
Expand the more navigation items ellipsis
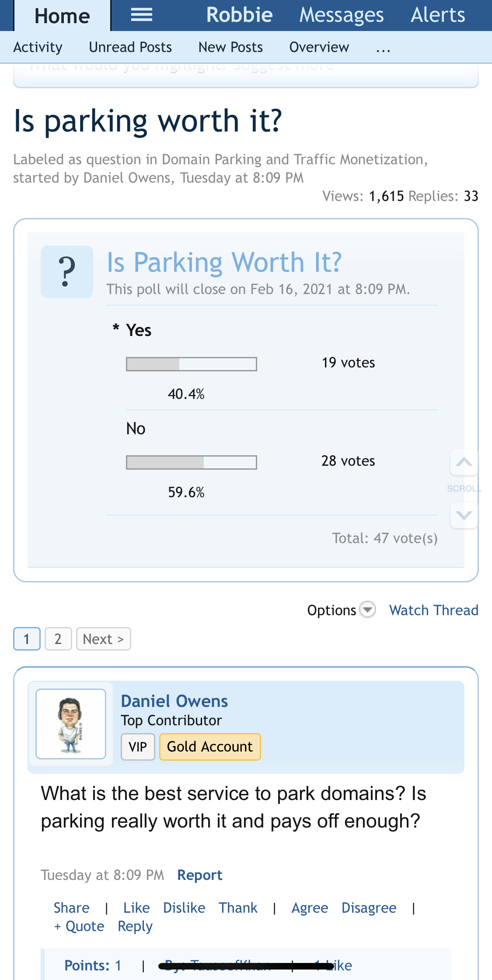383,48
